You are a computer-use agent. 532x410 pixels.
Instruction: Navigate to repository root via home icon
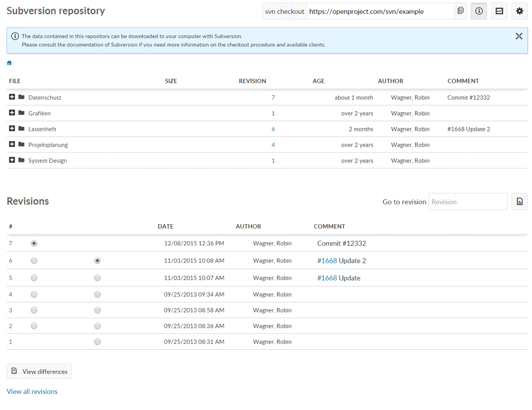click(x=9, y=62)
